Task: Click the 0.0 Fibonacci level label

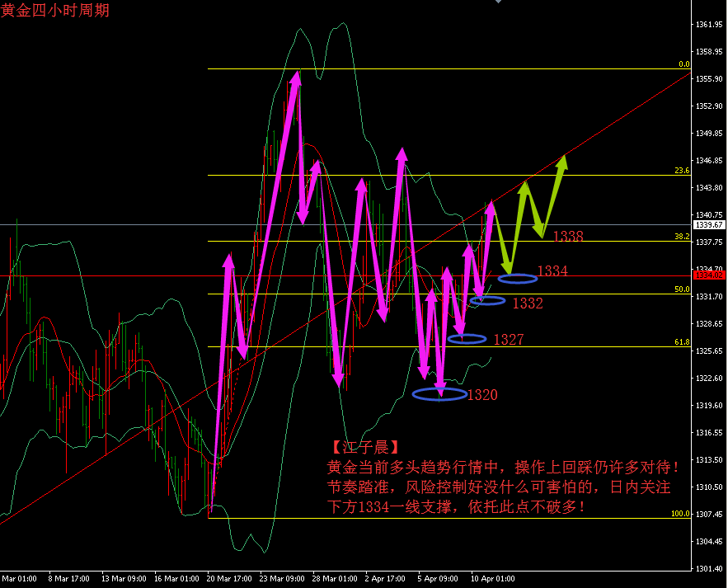Action: coord(683,64)
